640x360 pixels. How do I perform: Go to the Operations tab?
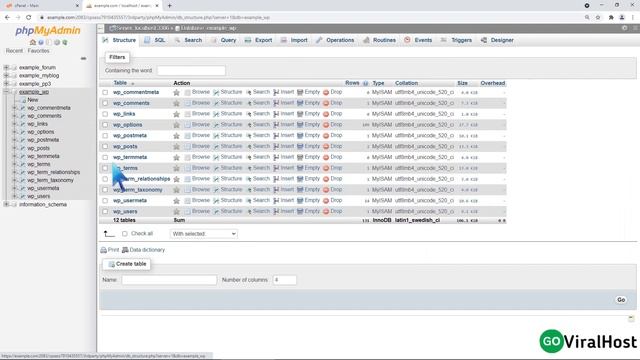(x=335, y=40)
